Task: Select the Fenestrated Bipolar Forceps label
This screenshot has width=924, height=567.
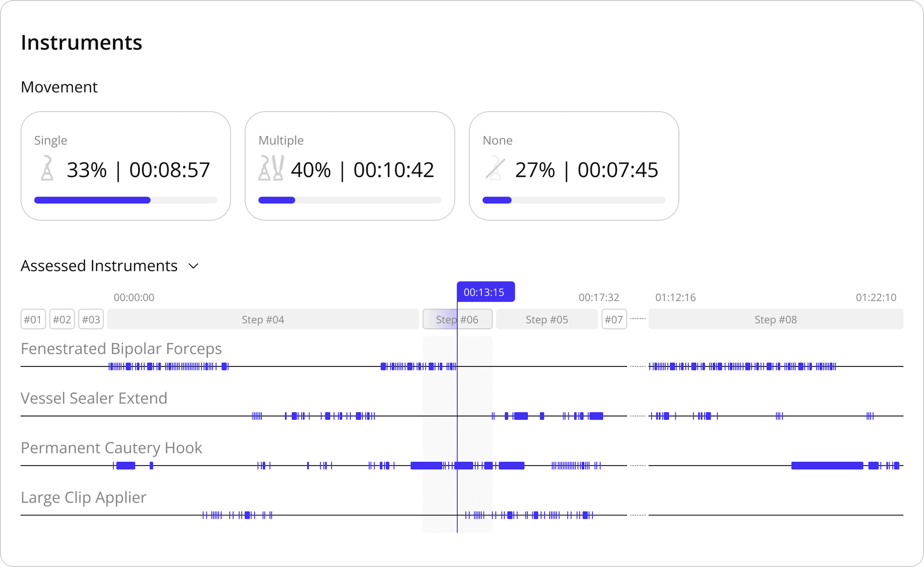Action: pos(121,349)
